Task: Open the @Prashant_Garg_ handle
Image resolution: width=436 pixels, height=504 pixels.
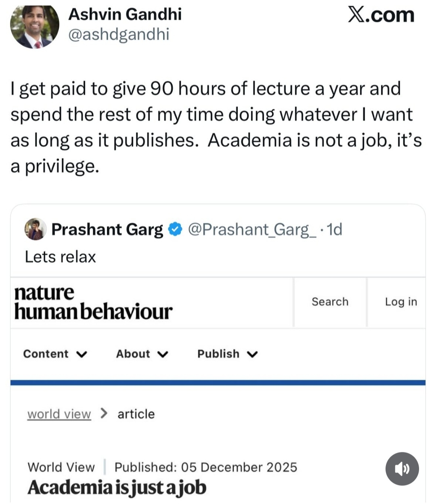Action: pyautogui.click(x=252, y=229)
